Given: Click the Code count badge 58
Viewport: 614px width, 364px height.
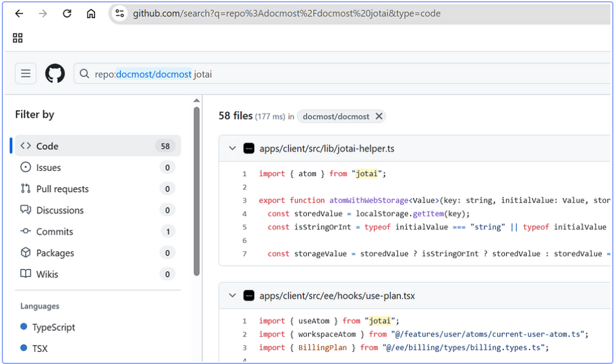Looking at the screenshot, I should click(x=166, y=146).
